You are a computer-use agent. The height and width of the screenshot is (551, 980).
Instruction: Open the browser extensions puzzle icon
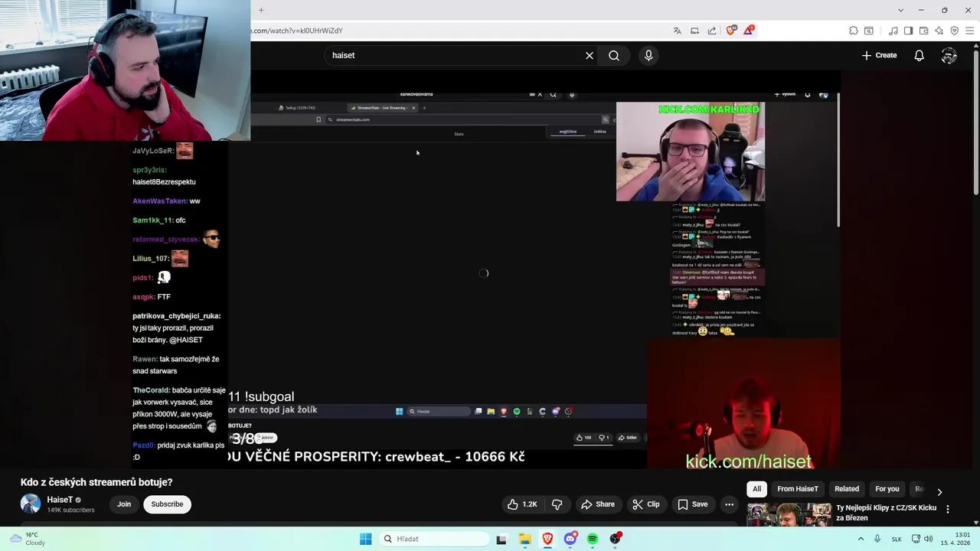point(853,31)
